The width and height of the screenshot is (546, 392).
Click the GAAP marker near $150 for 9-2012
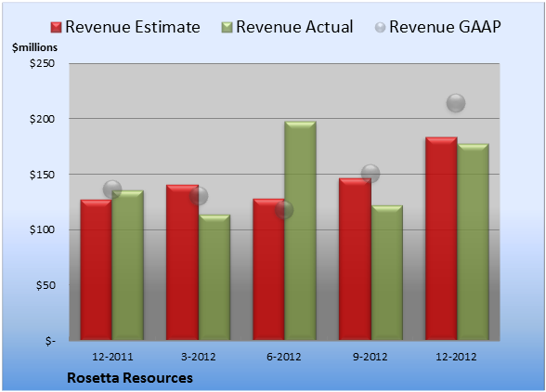(x=370, y=173)
